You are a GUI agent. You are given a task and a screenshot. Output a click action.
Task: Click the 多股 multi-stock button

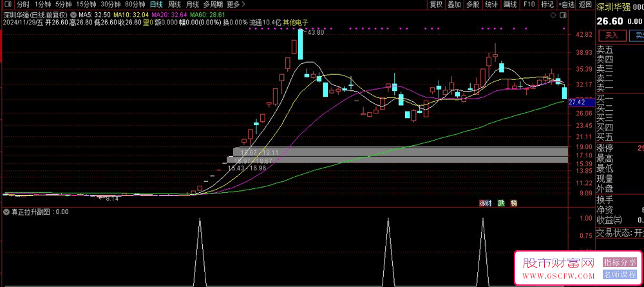pos(472,5)
